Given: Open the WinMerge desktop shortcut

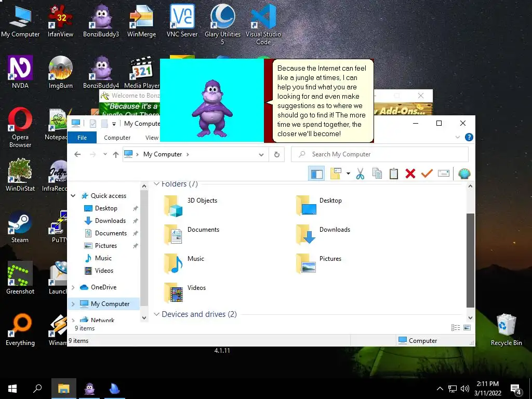Looking at the screenshot, I should click(141, 21).
